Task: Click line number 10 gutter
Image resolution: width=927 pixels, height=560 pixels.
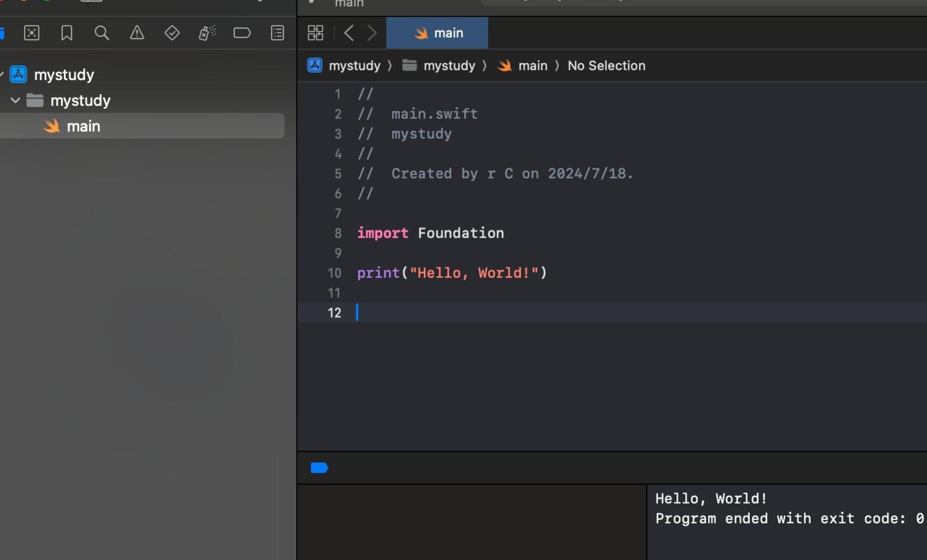Action: [x=334, y=273]
